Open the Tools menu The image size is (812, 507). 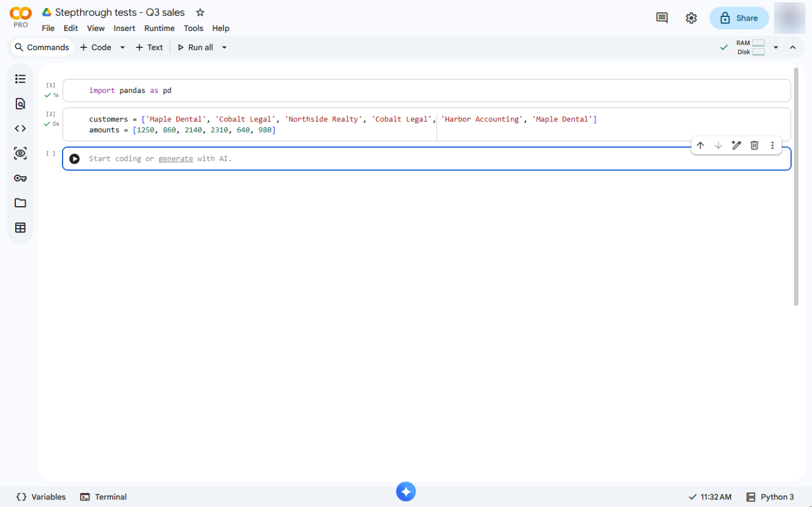pyautogui.click(x=194, y=28)
